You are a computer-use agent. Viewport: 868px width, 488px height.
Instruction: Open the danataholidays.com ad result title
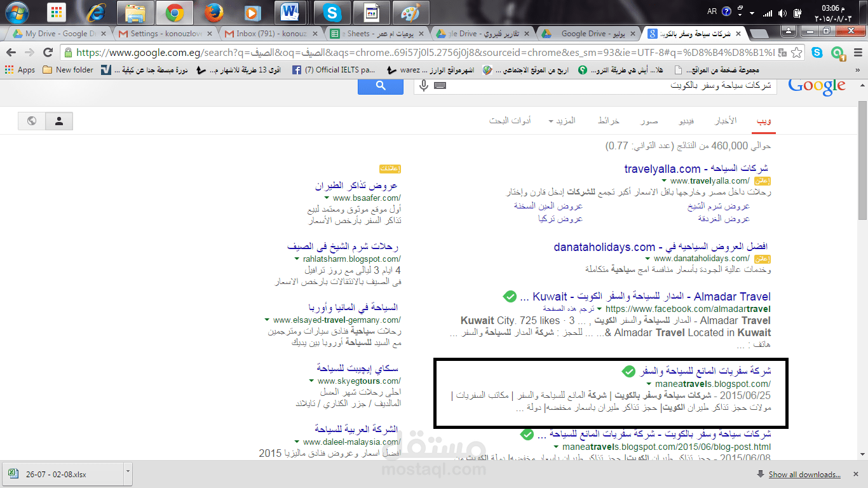661,247
